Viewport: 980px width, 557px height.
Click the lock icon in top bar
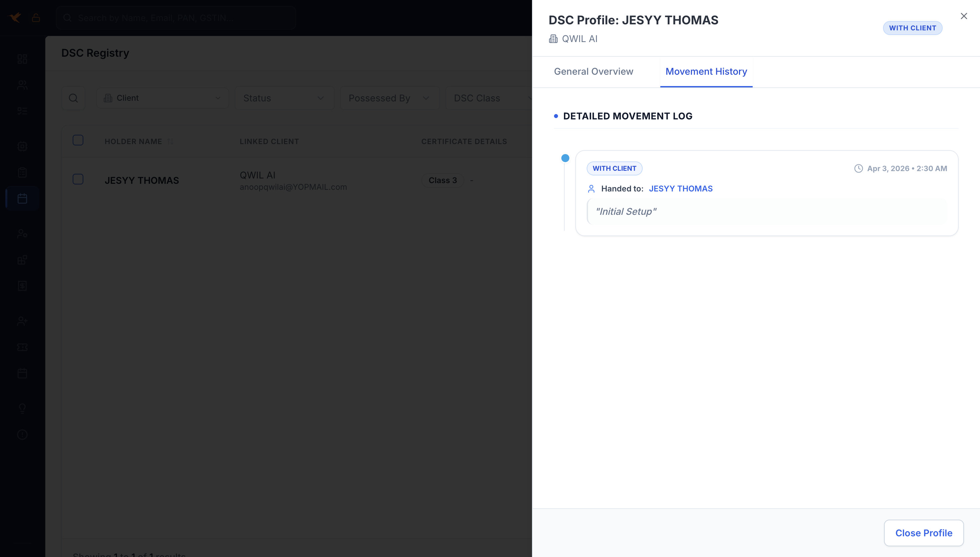36,18
